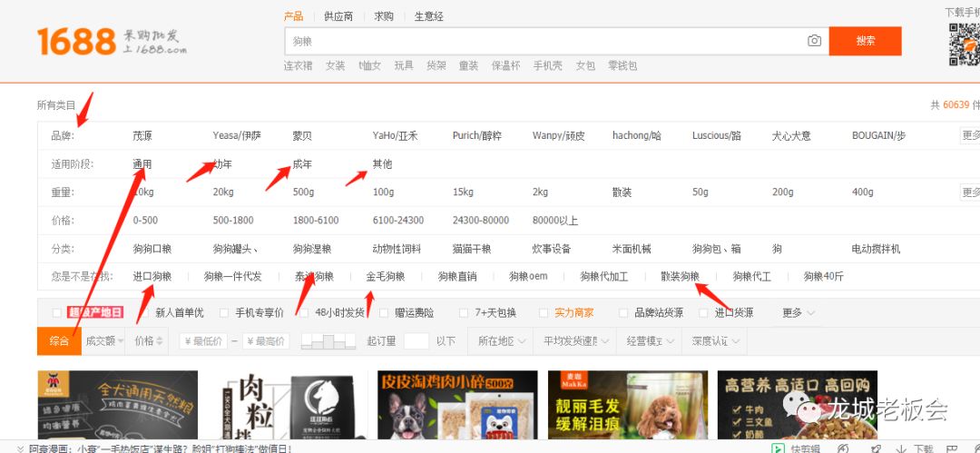Open the 靓丽毛发 缓解泪痕 product image
This screenshot has height=453, width=980.
[628, 405]
